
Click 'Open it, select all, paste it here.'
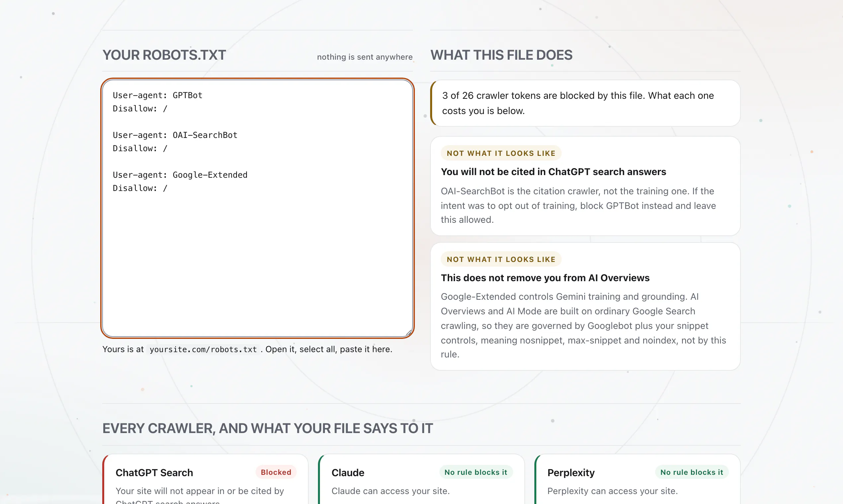click(329, 349)
